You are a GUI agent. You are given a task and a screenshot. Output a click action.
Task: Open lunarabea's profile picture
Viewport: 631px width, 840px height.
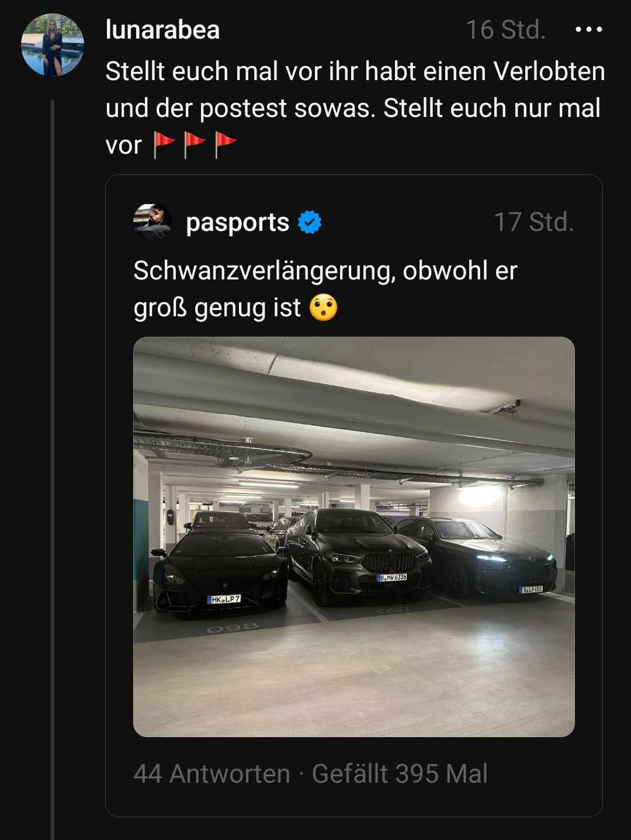[53, 45]
